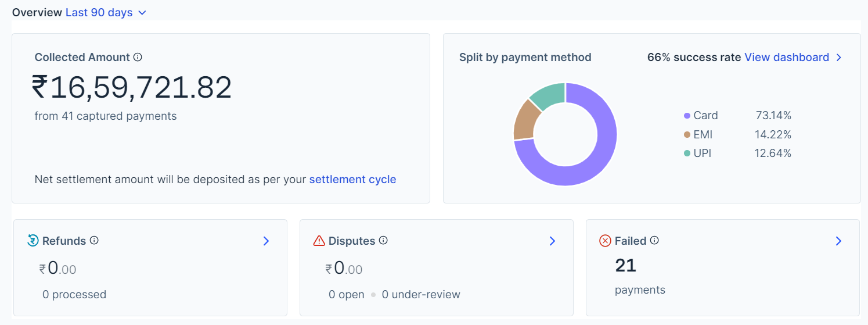The height and width of the screenshot is (325, 868).
Task: Open the View dashboard link
Action: 786,57
